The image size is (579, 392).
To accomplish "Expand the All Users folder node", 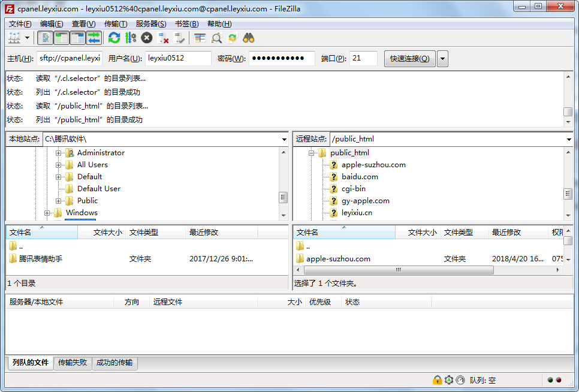I will tap(58, 165).
